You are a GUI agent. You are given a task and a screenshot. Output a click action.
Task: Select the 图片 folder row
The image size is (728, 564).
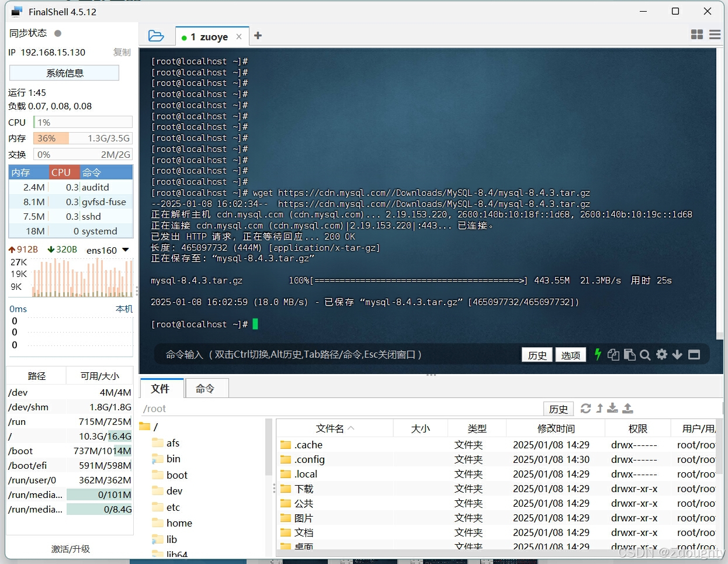(497, 518)
